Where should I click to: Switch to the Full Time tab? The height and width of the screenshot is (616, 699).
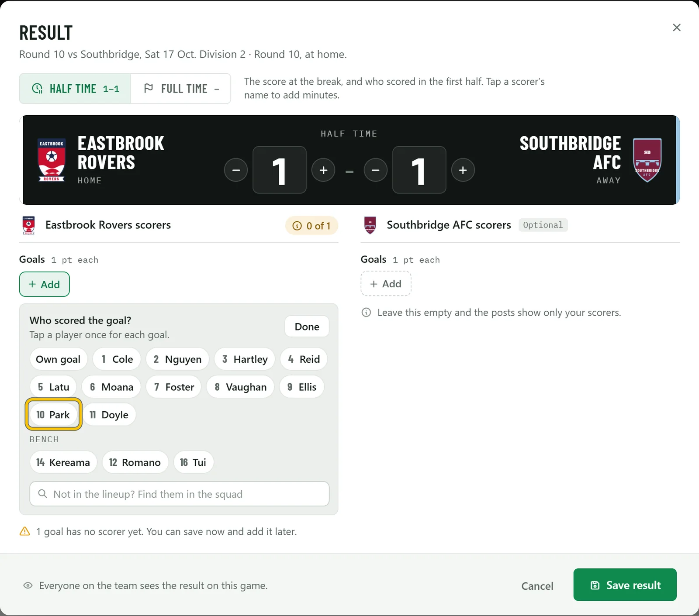click(x=181, y=89)
